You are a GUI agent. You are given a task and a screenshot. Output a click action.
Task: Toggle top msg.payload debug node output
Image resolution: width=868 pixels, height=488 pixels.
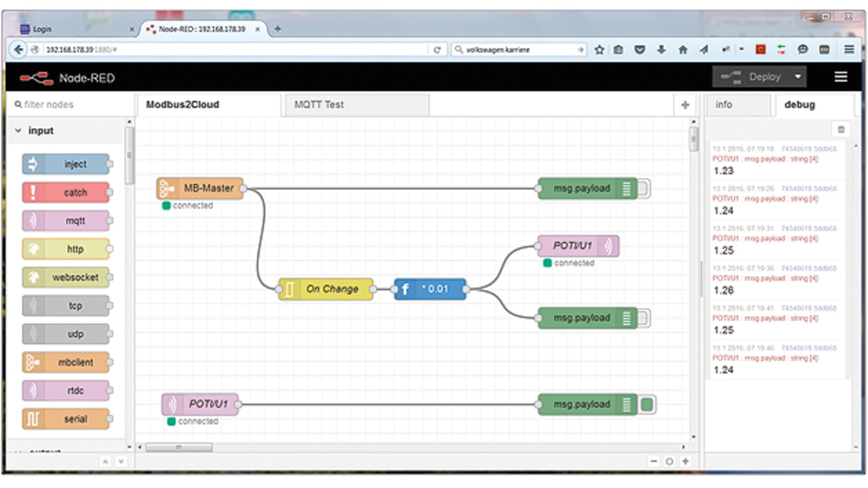(644, 189)
